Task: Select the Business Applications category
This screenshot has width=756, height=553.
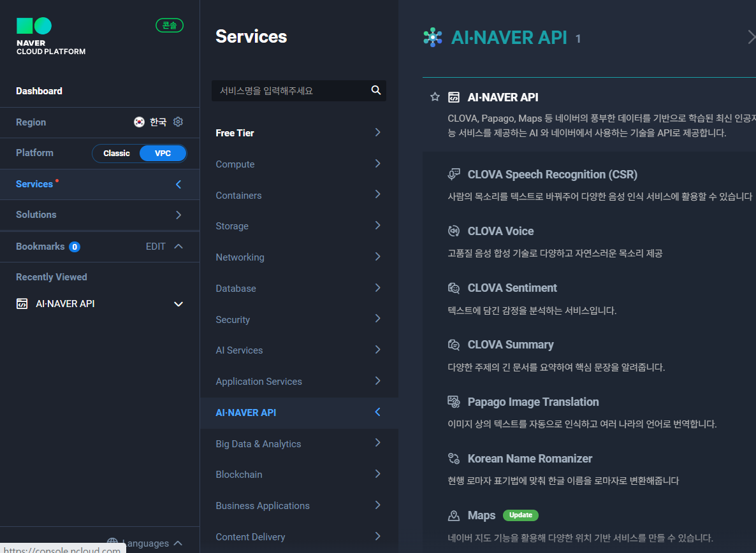Action: click(x=299, y=506)
